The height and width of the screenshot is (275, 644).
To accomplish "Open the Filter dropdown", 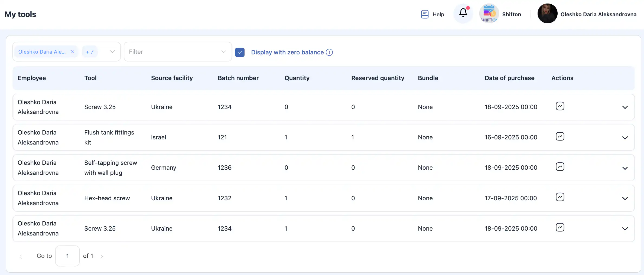I will tap(178, 52).
